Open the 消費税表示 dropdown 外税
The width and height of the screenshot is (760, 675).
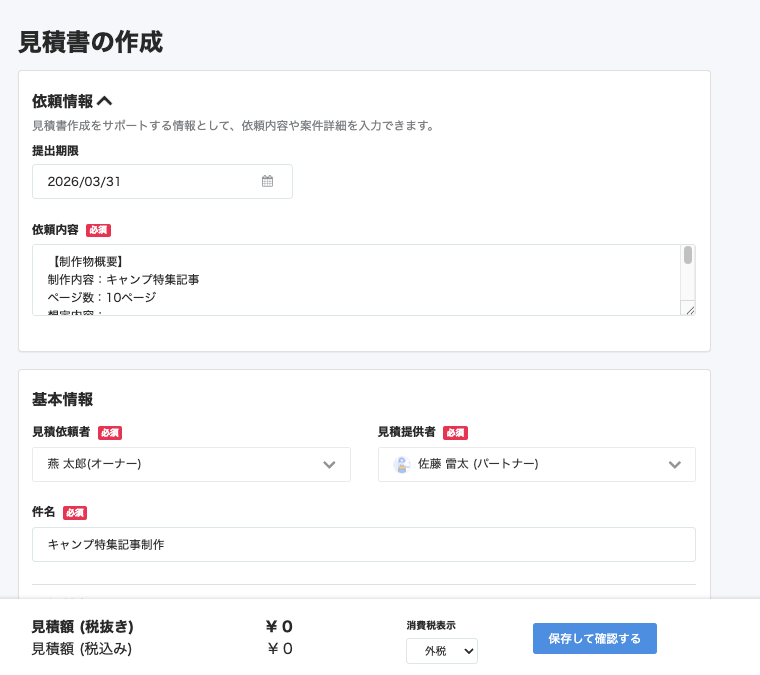(x=442, y=651)
